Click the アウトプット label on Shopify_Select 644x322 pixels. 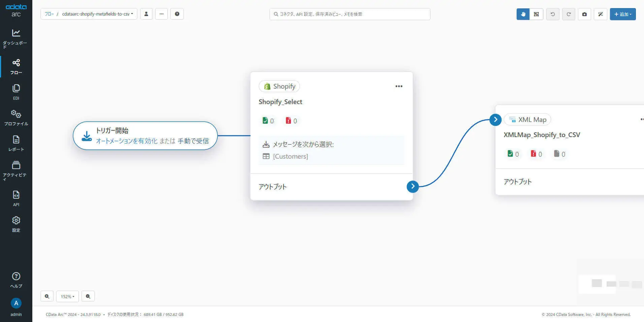click(x=272, y=187)
